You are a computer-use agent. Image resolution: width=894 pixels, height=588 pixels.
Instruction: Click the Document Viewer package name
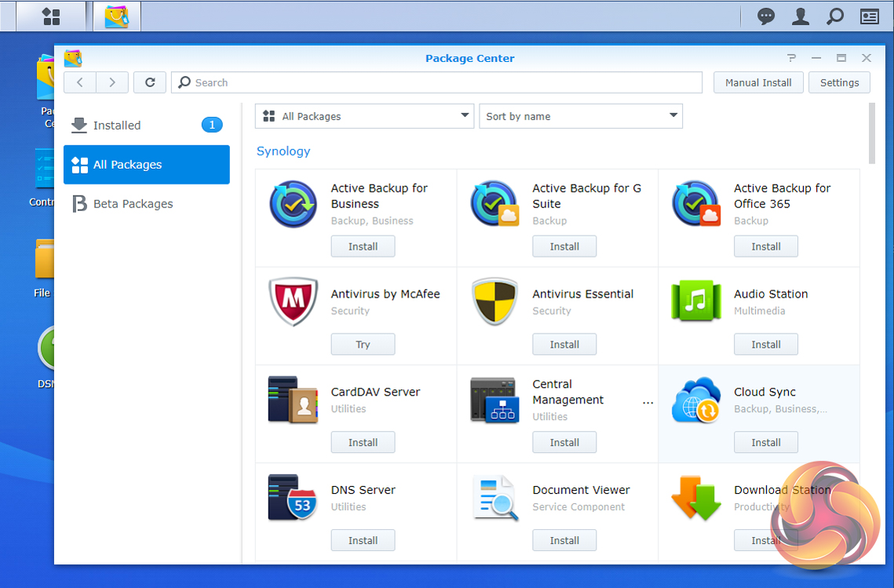pyautogui.click(x=581, y=490)
